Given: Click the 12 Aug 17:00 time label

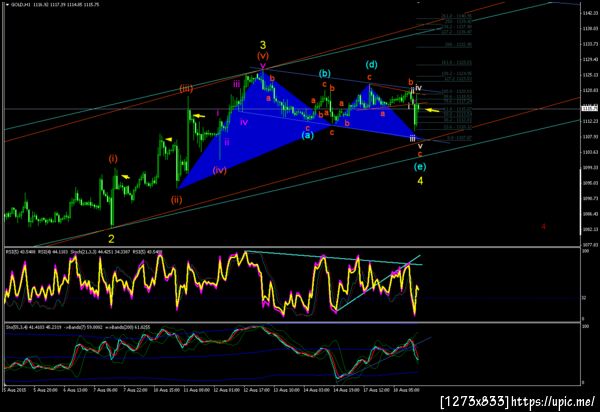Looking at the screenshot, I should (256, 390).
